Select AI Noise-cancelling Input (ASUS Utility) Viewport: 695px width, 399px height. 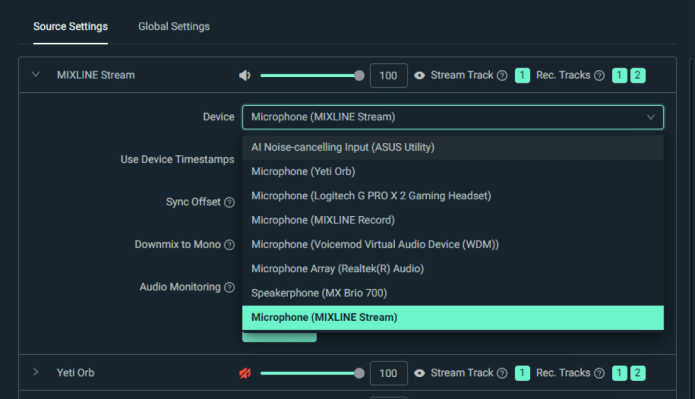453,147
